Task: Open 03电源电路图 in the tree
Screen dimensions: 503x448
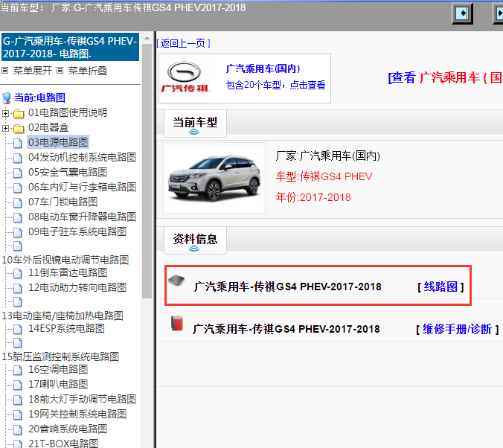Action: click(58, 142)
